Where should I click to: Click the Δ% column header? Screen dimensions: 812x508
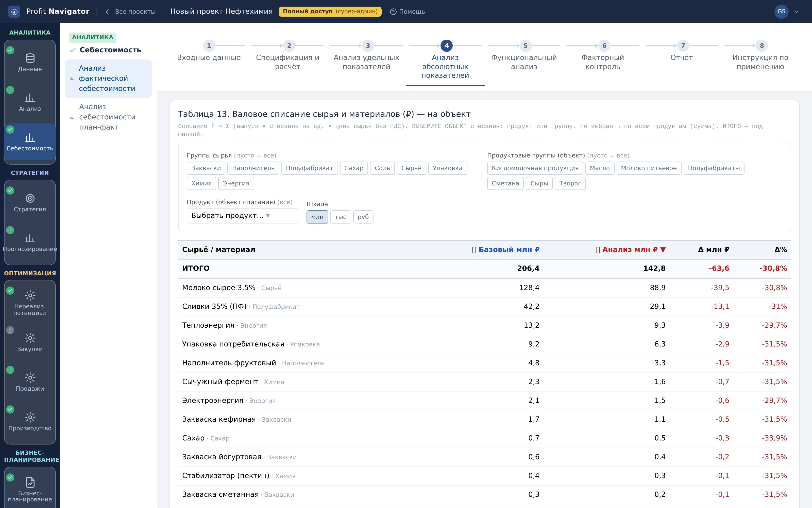pyautogui.click(x=781, y=250)
